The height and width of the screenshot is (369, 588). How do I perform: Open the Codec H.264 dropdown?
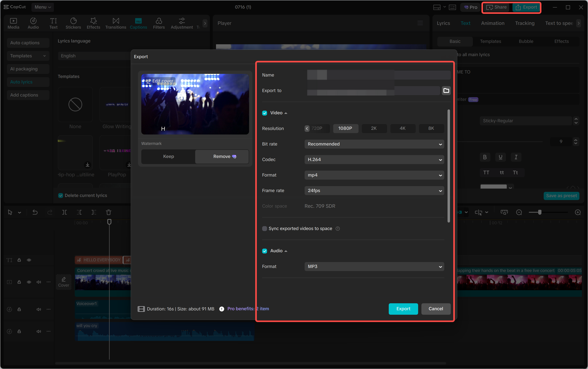[374, 160]
